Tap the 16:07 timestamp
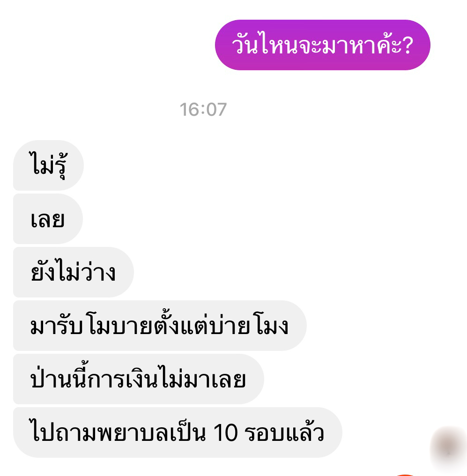The width and height of the screenshot is (467, 476). (x=203, y=109)
